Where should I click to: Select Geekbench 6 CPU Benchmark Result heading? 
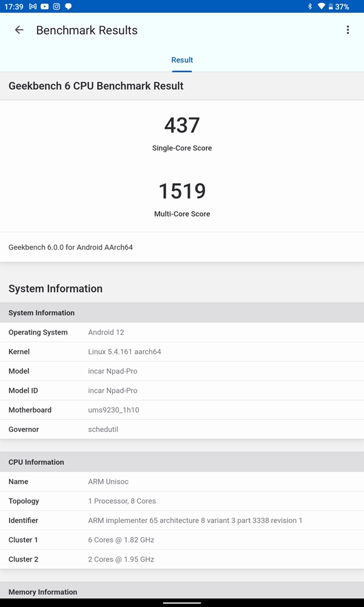pos(96,86)
